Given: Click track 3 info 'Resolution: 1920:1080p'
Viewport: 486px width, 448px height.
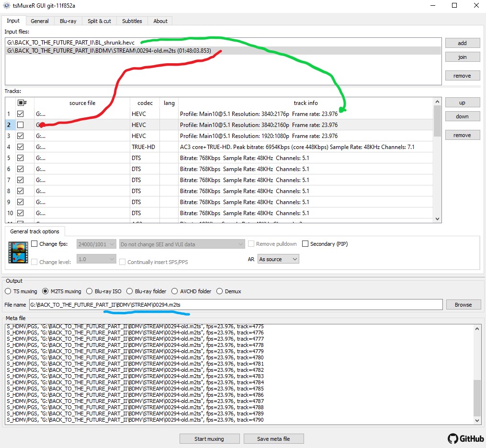Looking at the screenshot, I should pos(260,136).
